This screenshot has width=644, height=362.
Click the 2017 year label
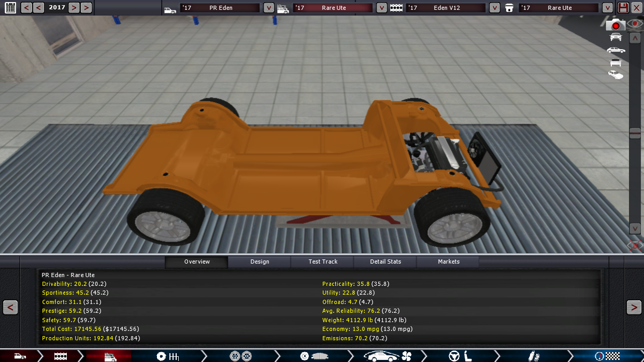57,8
